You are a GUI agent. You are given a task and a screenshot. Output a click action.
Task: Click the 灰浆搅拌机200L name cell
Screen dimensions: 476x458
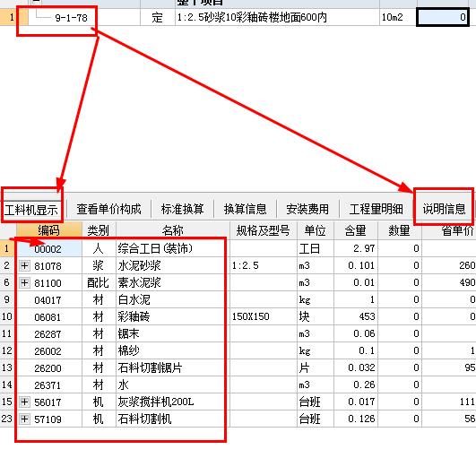pos(172,402)
